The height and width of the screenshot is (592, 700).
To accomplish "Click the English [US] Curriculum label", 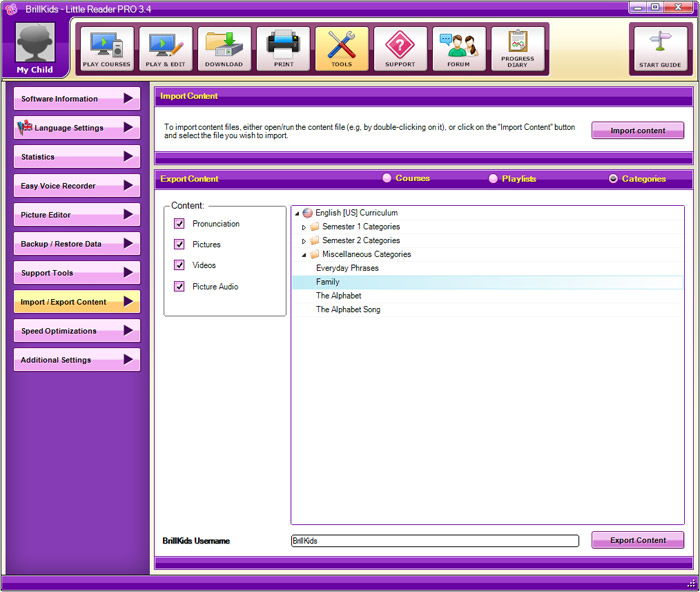I will tap(356, 213).
